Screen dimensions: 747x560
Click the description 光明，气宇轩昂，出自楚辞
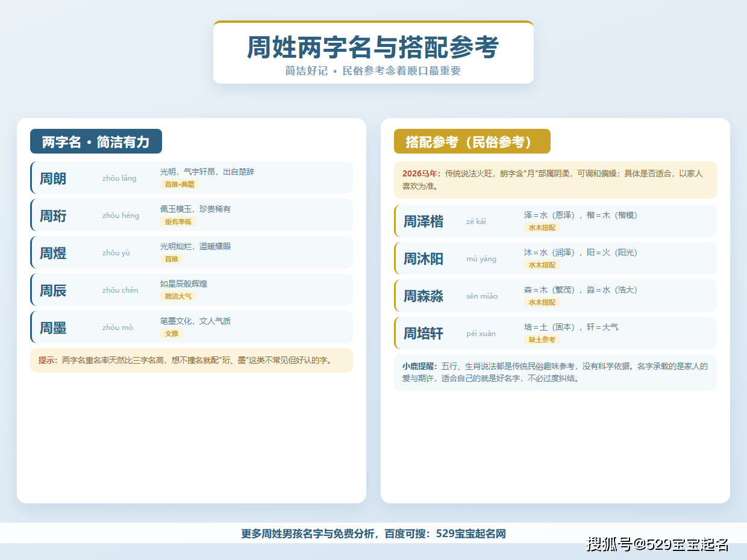point(207,172)
